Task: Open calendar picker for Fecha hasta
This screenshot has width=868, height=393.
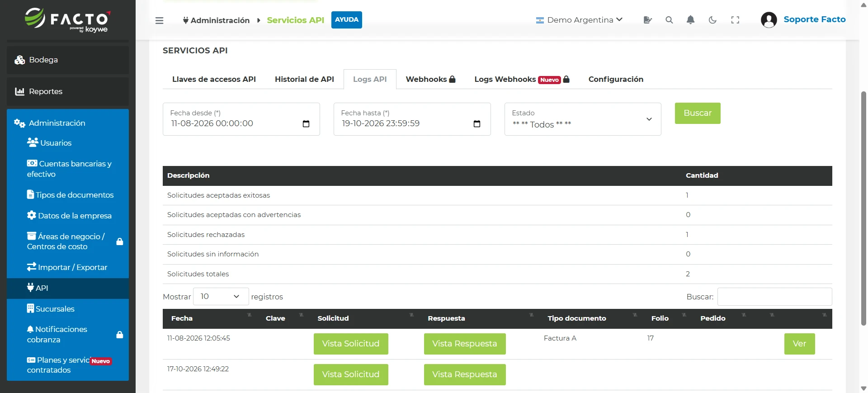Action: pyautogui.click(x=477, y=124)
